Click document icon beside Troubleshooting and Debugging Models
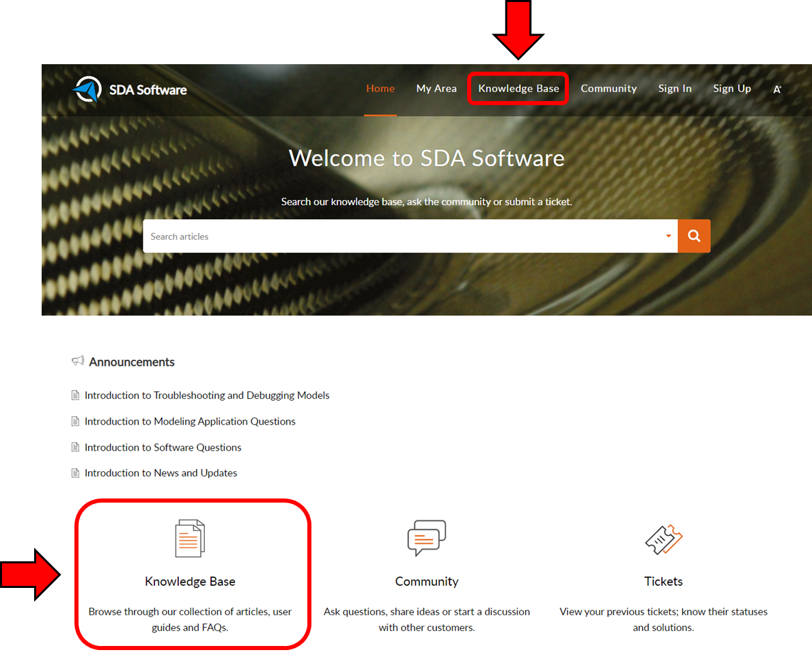The height and width of the screenshot is (661, 812). tap(76, 395)
